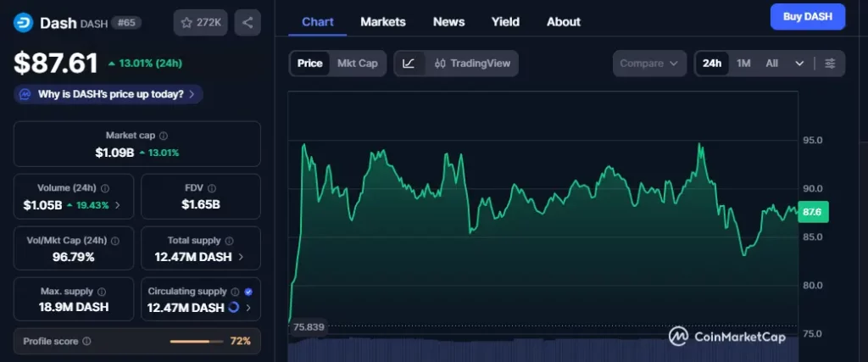
Task: Switch to line chart icon
Action: [x=409, y=64]
